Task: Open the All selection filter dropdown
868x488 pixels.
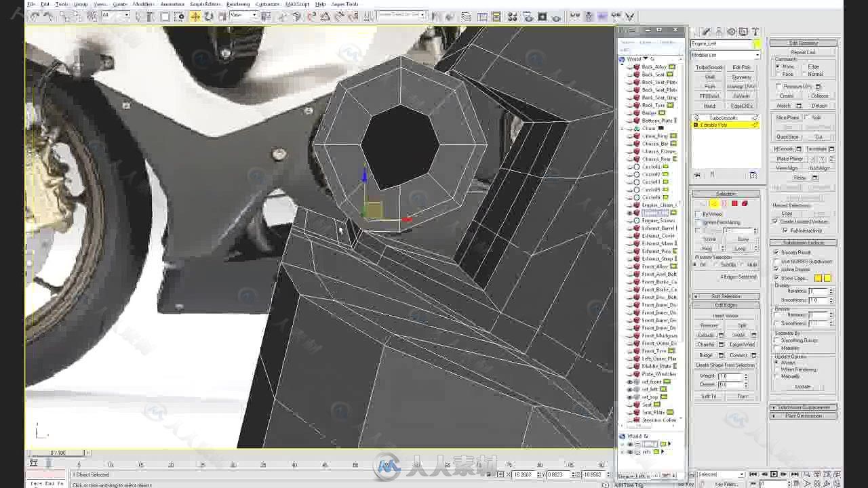Action: (115, 16)
